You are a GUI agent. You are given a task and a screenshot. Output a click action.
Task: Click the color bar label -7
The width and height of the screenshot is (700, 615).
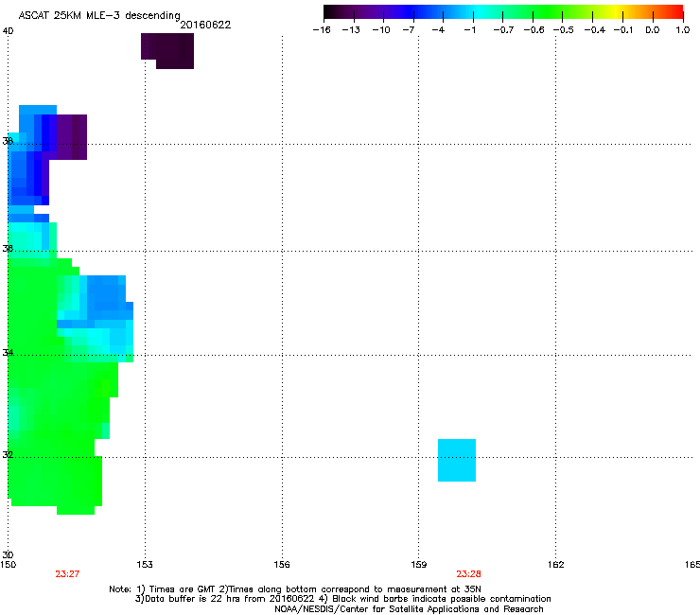point(409,30)
